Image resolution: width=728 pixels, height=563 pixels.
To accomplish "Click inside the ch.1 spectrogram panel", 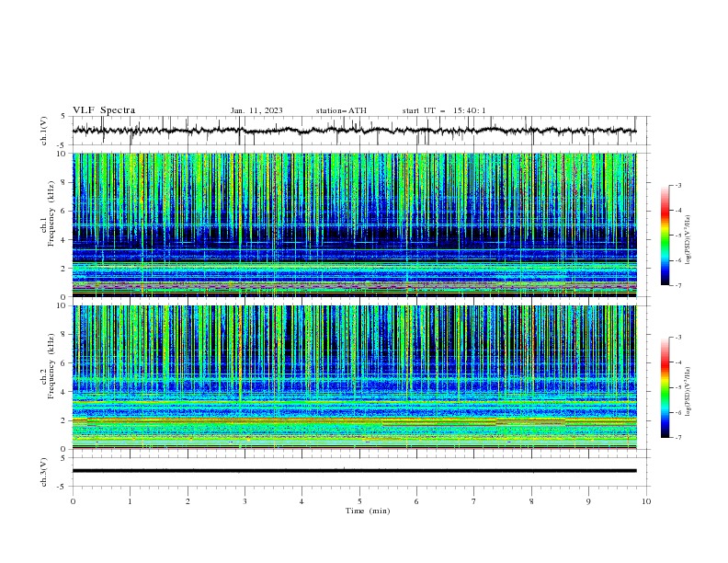I will click(354, 224).
